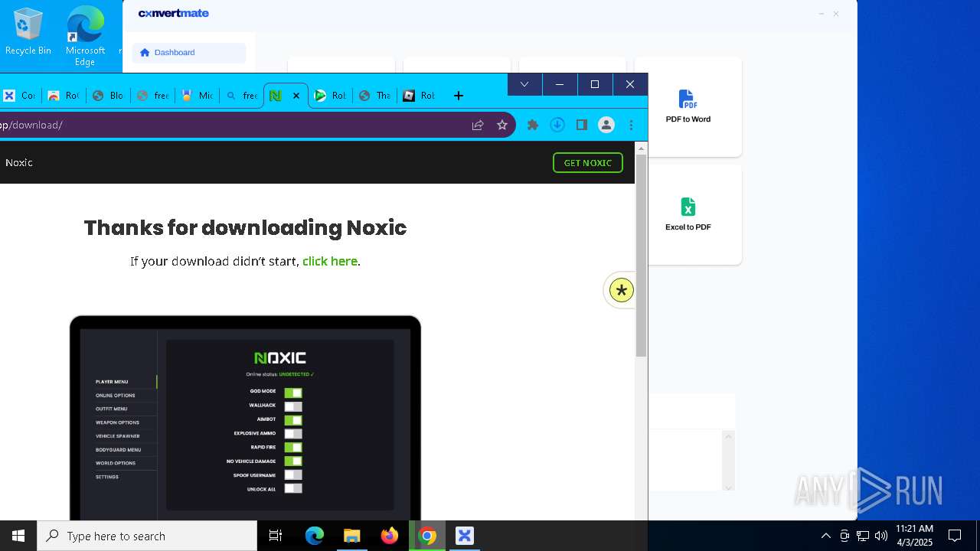The image size is (980, 551).
Task: Toggle the SPOOF USERNAME switch
Action: coord(293,475)
